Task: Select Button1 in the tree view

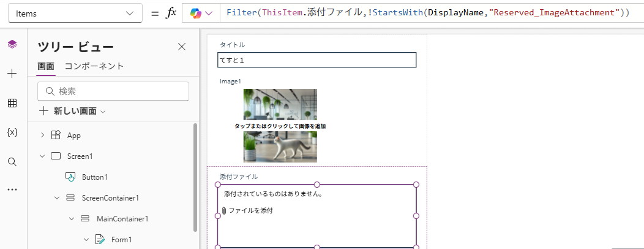Action: pos(94,177)
